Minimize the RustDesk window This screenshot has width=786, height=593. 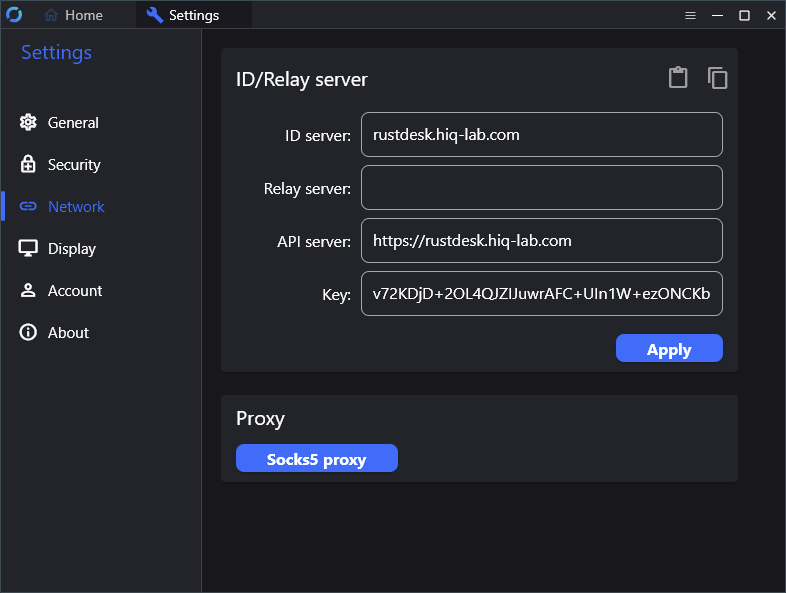click(717, 16)
